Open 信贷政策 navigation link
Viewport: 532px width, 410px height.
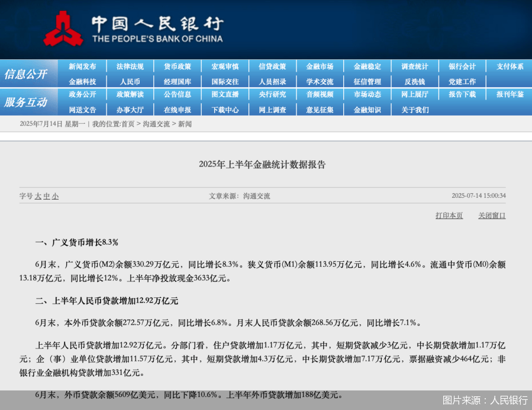tap(272, 66)
